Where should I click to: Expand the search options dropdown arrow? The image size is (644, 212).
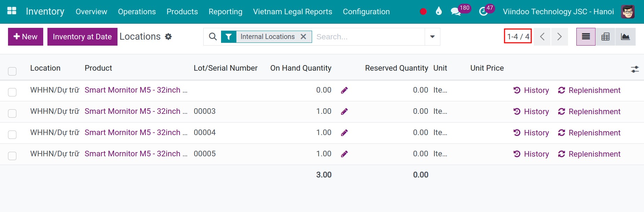(432, 37)
